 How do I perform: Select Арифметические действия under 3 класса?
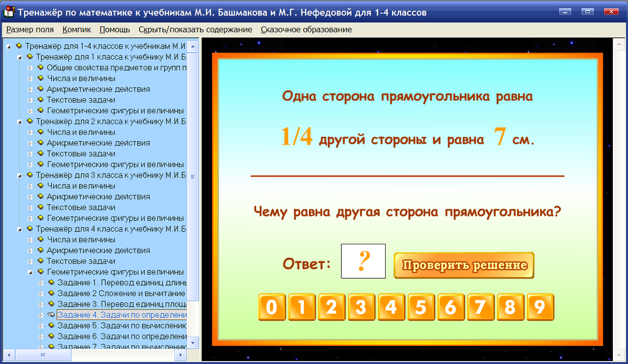tap(98, 197)
